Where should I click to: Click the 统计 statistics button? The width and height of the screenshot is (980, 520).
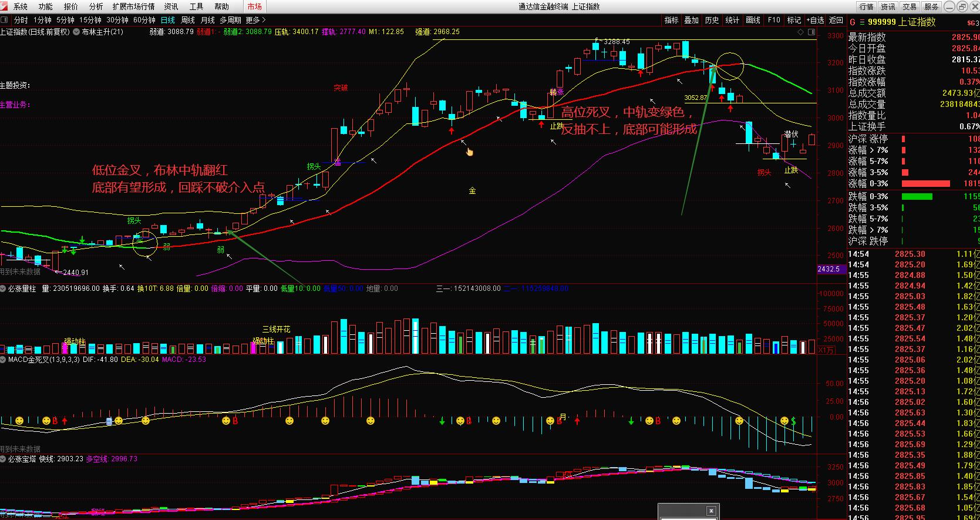tap(733, 20)
